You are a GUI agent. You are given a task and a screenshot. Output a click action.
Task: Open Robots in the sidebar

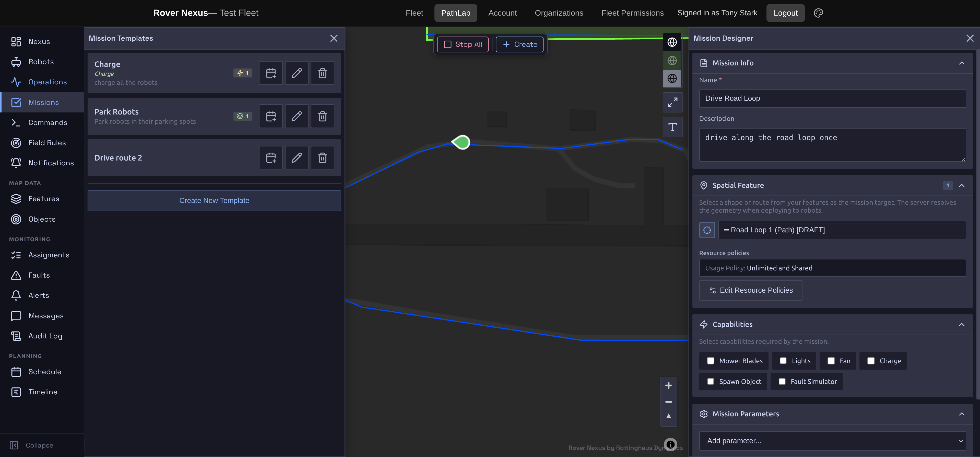pos(42,62)
